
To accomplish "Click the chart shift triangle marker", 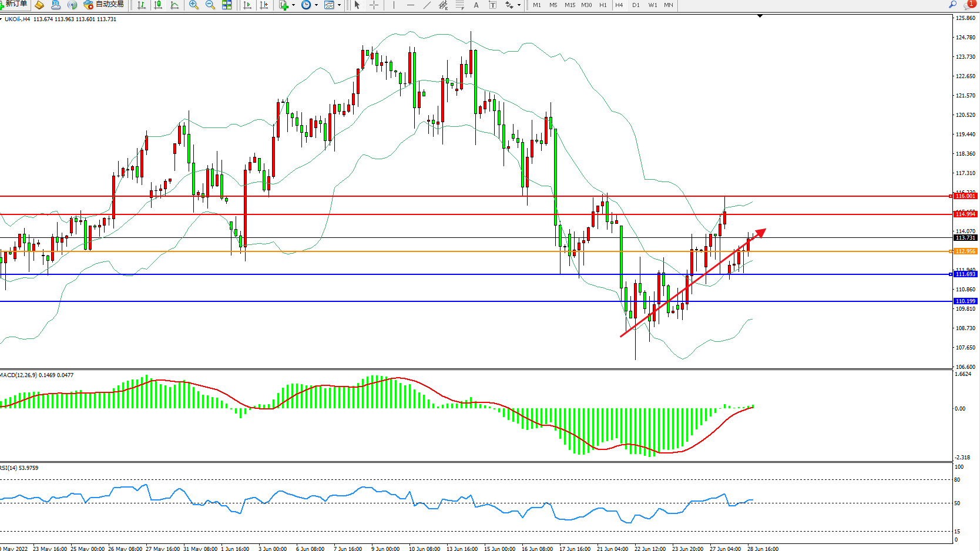I will point(760,16).
